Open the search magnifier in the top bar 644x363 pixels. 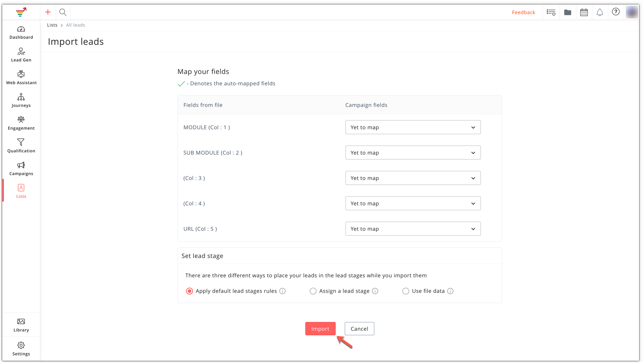tap(63, 12)
